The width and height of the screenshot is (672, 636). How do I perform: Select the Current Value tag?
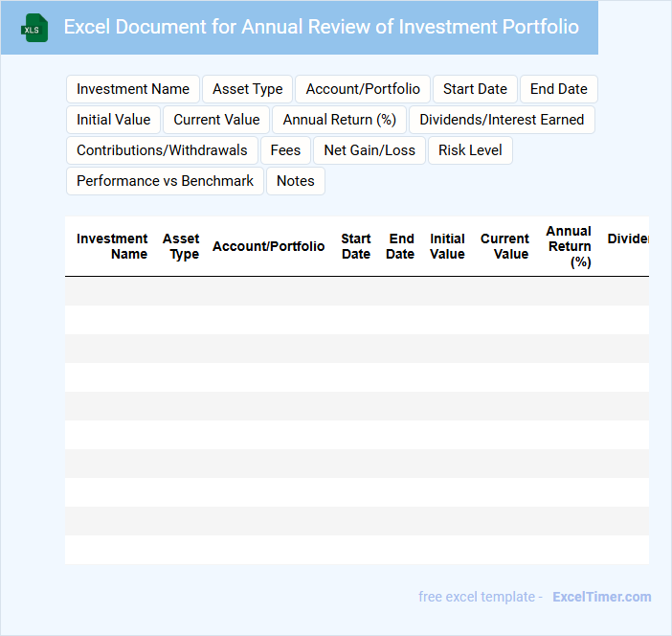(x=216, y=120)
